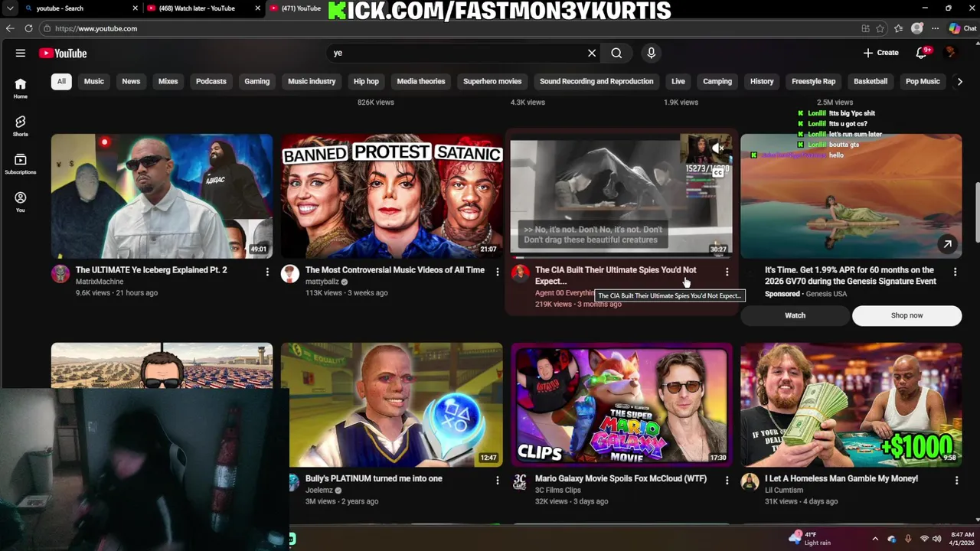Click the Create button
Image resolution: width=980 pixels, height=551 pixels.
coord(880,53)
